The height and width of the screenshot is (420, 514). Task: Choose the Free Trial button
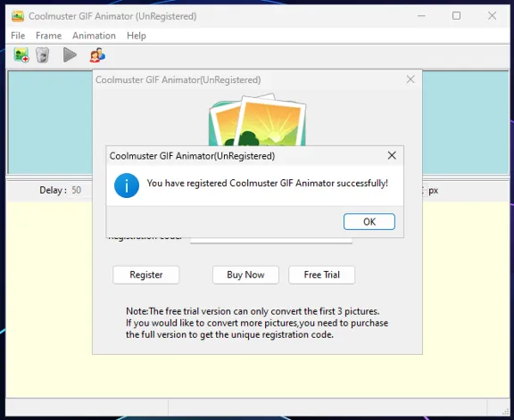coord(321,275)
